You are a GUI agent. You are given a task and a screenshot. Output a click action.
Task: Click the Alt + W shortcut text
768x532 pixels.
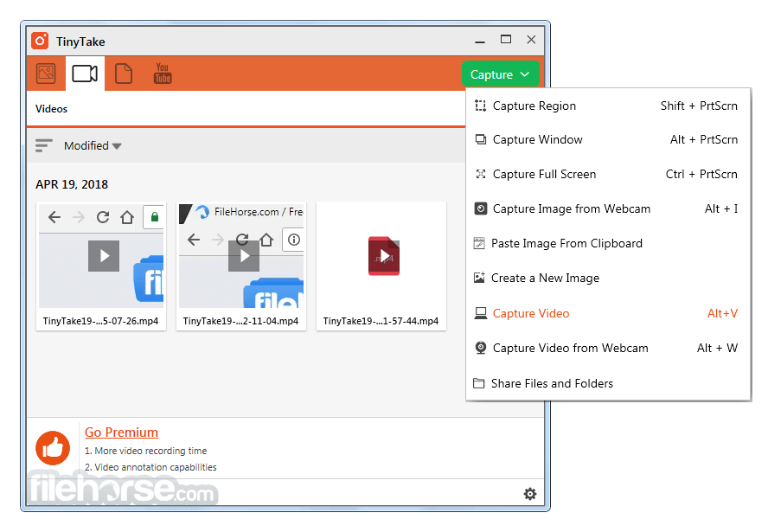click(717, 348)
